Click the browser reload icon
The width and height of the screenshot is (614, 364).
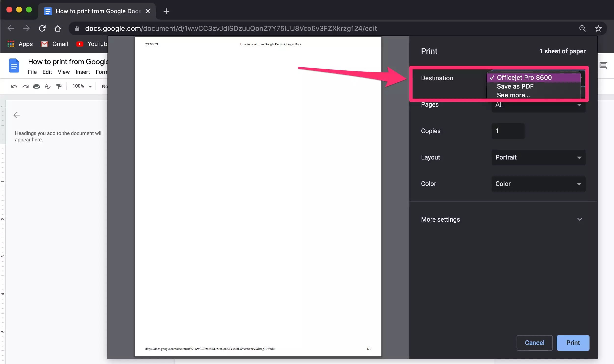tap(42, 28)
